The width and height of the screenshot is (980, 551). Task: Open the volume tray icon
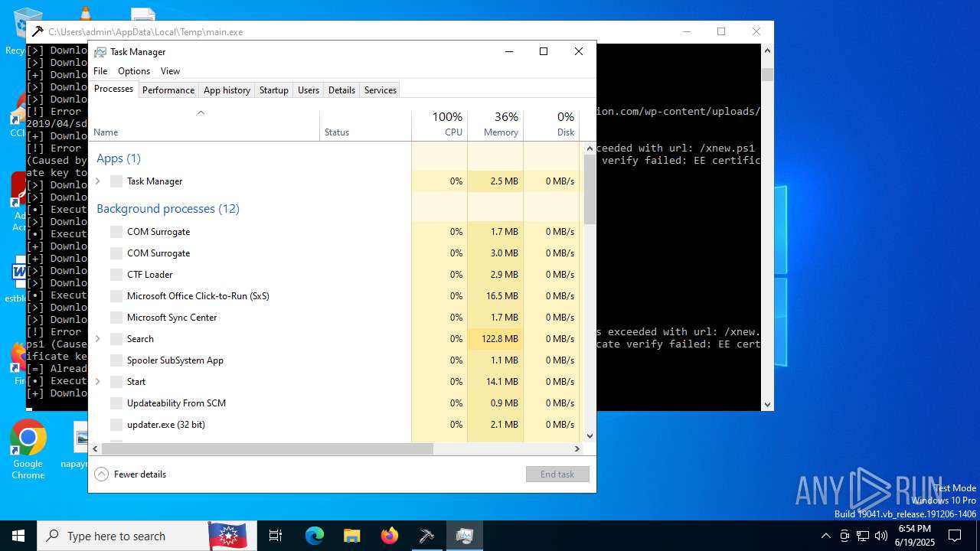(x=881, y=536)
